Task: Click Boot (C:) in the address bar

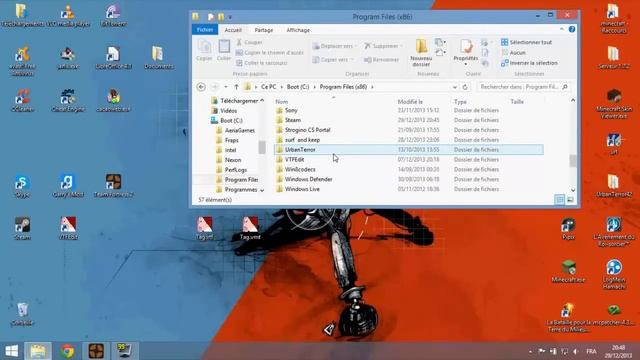Action: pos(298,87)
